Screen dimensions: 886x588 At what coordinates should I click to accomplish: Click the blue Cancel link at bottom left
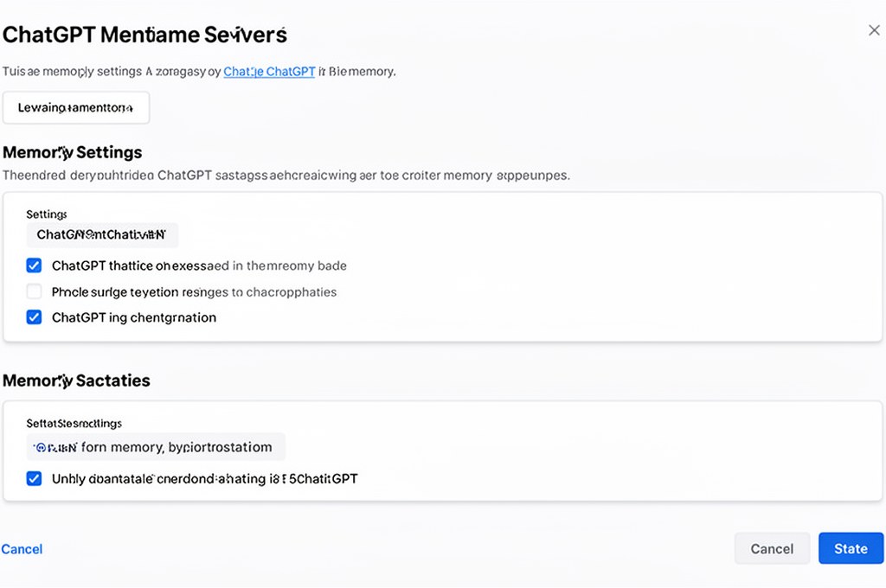22,549
